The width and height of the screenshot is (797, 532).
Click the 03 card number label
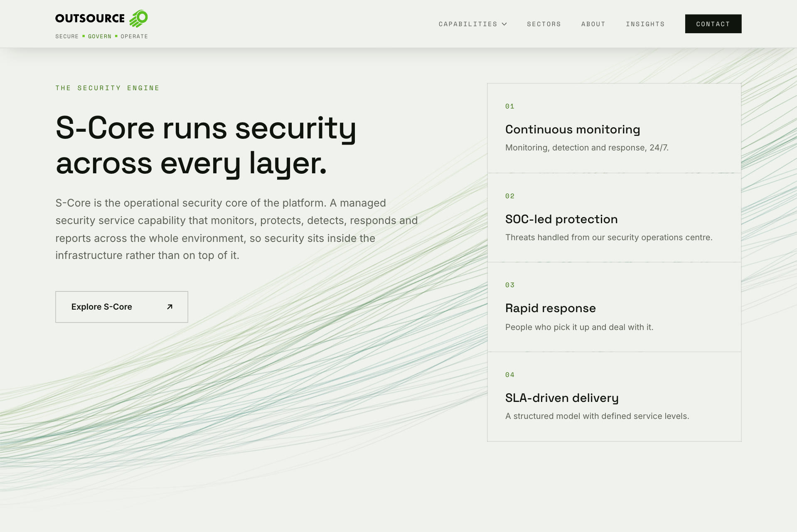[x=510, y=285]
